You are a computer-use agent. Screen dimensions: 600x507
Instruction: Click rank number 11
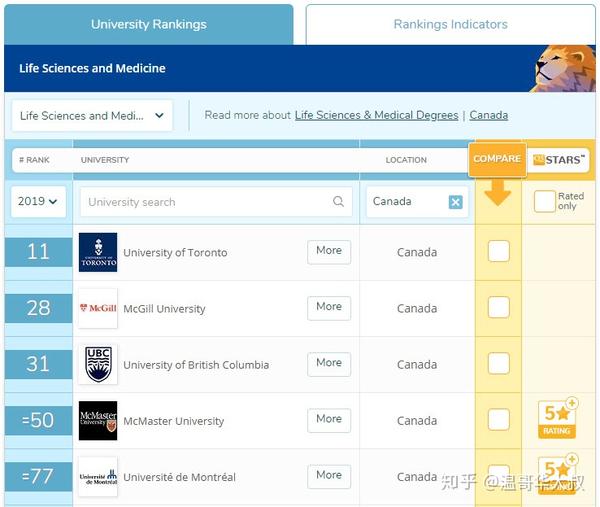pyautogui.click(x=38, y=252)
